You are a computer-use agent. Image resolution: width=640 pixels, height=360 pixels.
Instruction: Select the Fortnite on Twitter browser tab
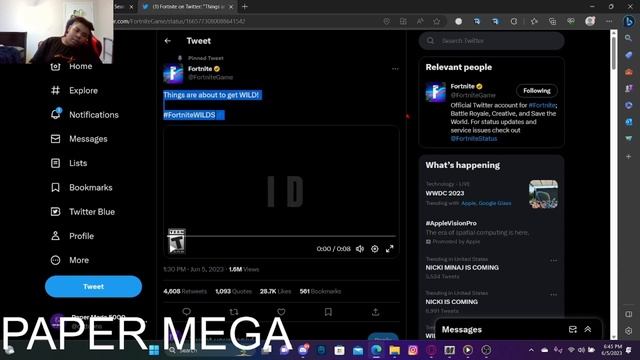pos(188,7)
